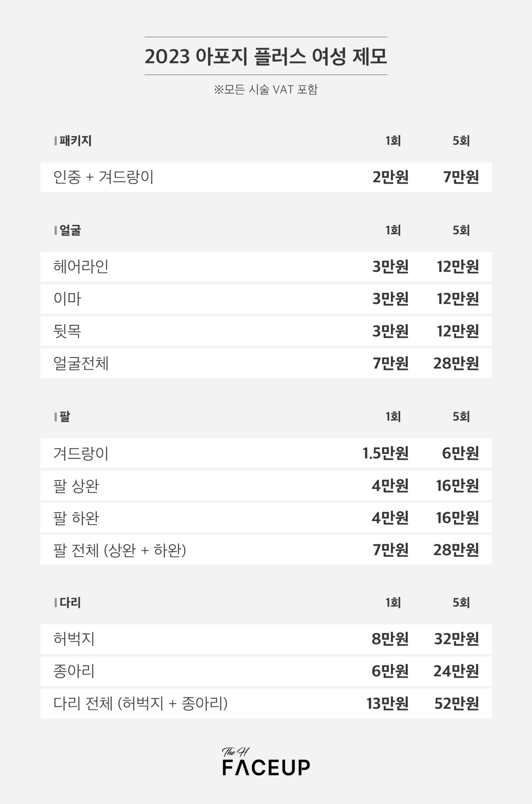Click the 2023 아포지 플러스 여성 제모 title
Image resolution: width=532 pixels, height=804 pixels.
click(x=266, y=57)
